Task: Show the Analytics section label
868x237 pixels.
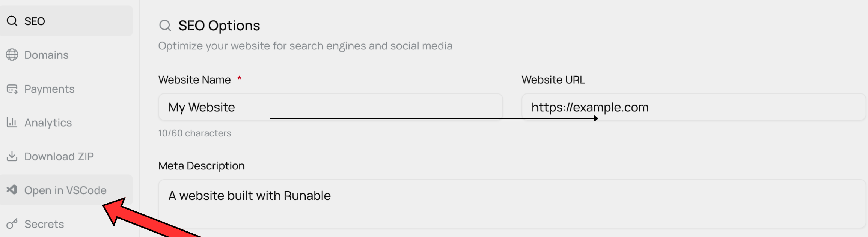Action: click(x=48, y=123)
